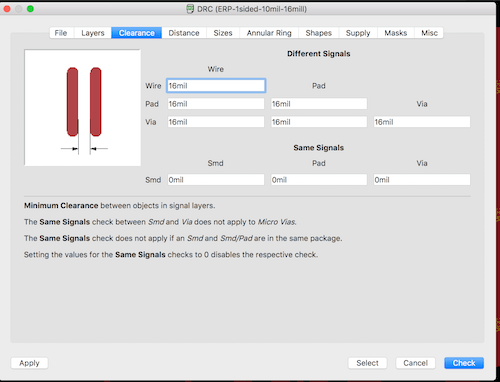
Task: Switch to the Layers tab
Action: 93,33
